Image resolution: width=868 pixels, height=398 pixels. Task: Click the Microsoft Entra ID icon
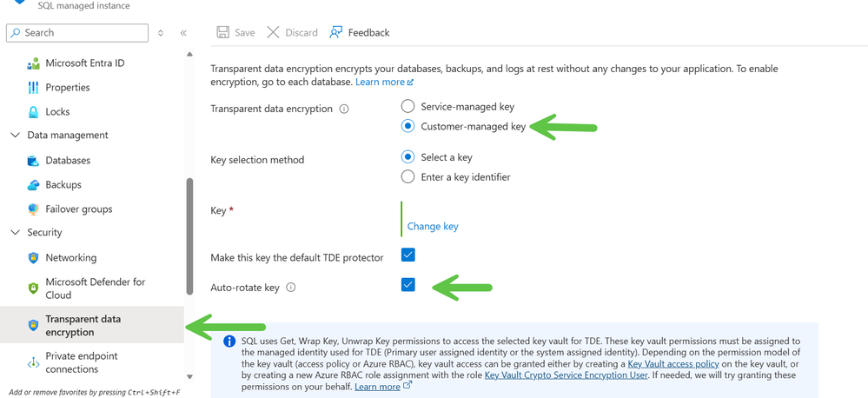pyautogui.click(x=33, y=63)
